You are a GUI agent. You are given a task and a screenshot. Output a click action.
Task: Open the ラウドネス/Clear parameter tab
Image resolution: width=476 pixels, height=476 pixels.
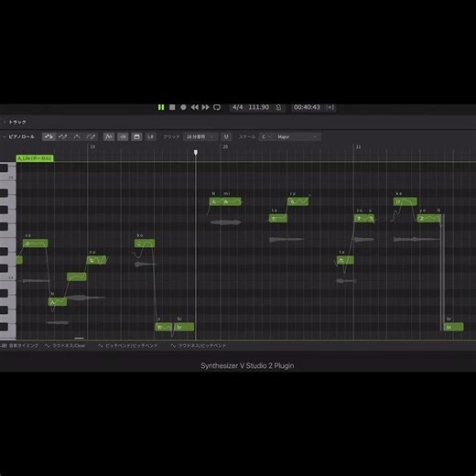(x=65, y=346)
